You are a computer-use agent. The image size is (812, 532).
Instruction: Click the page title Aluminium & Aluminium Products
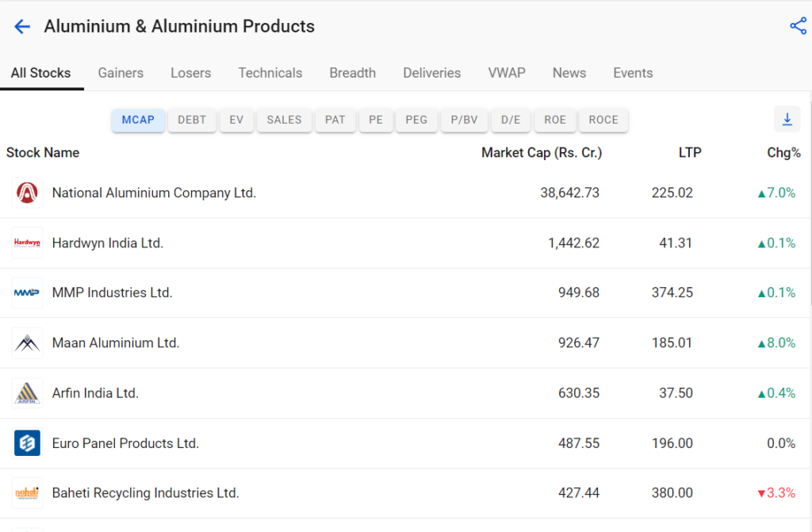179,26
